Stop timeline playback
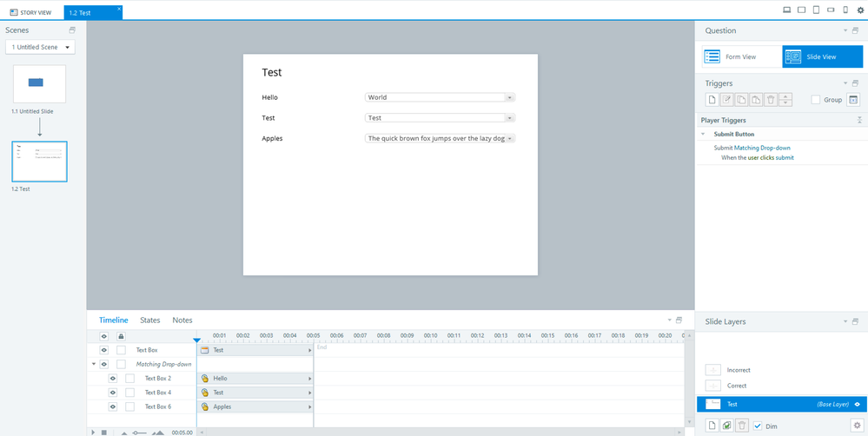868x436 pixels. pos(104,432)
